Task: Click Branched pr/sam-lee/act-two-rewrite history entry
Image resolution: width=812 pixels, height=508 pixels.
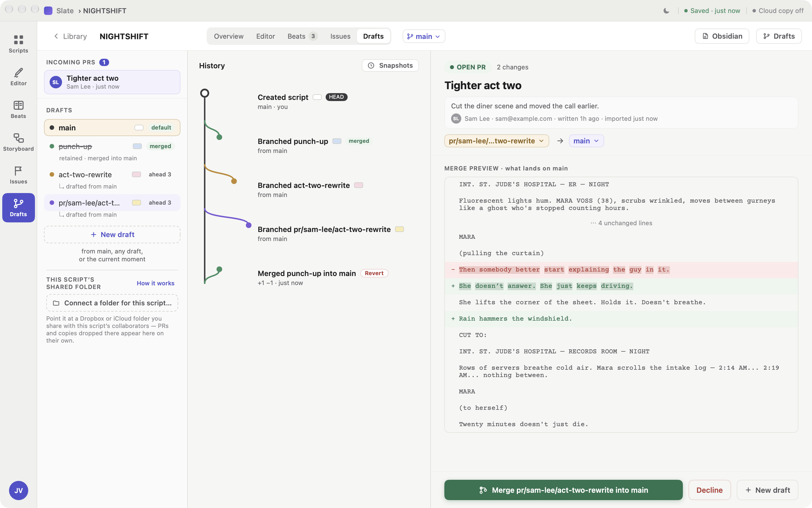Action: pyautogui.click(x=324, y=229)
